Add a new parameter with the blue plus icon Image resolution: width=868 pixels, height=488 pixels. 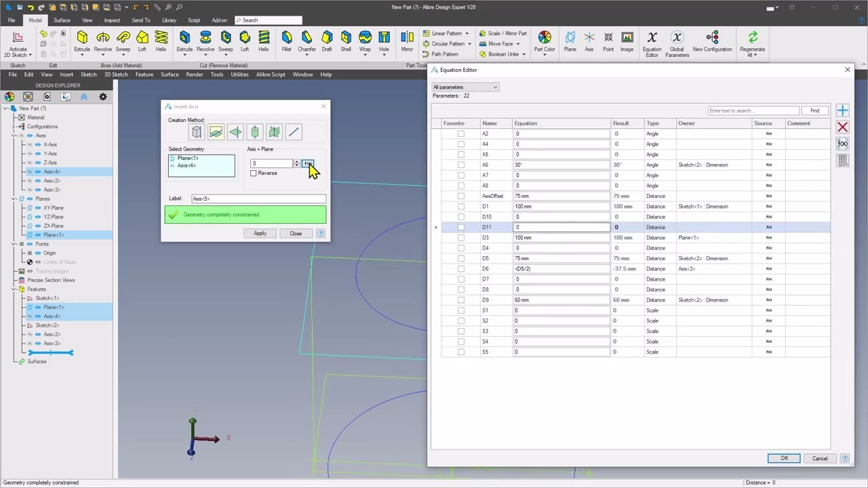(842, 110)
